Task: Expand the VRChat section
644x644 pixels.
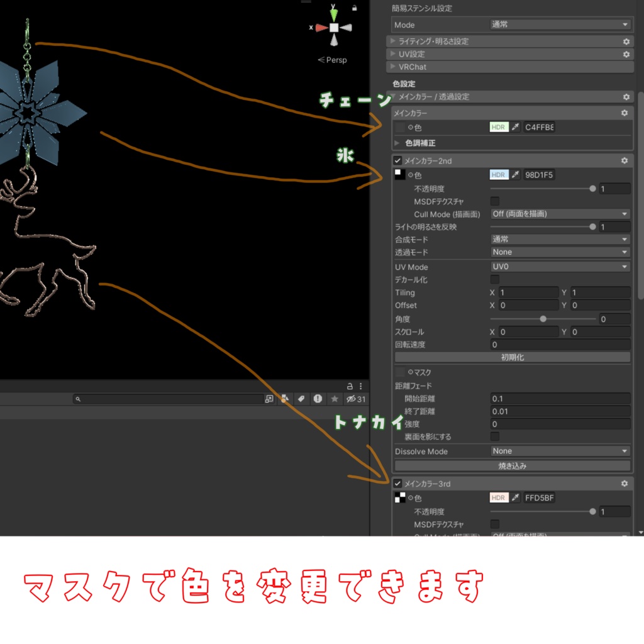Action: (x=392, y=67)
